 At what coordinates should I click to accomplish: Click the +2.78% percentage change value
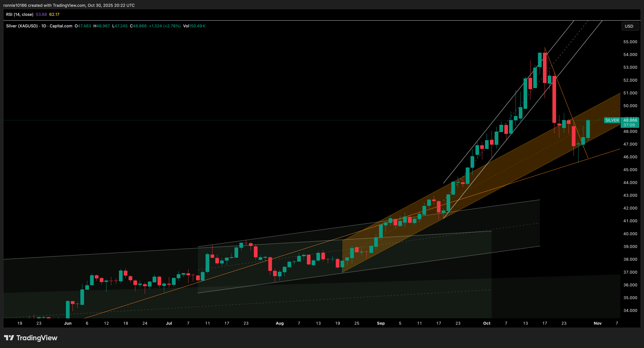click(172, 26)
